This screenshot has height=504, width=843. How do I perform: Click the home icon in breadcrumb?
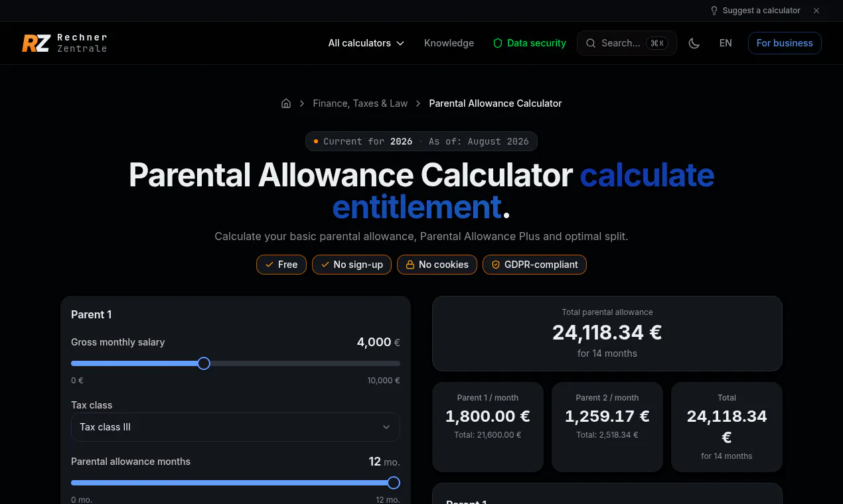tap(286, 103)
